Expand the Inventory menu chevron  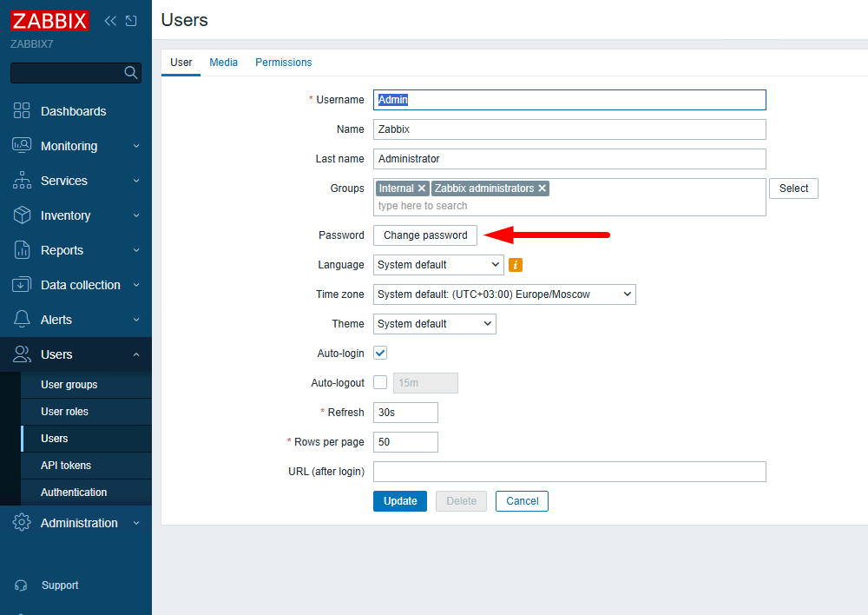[x=136, y=215]
